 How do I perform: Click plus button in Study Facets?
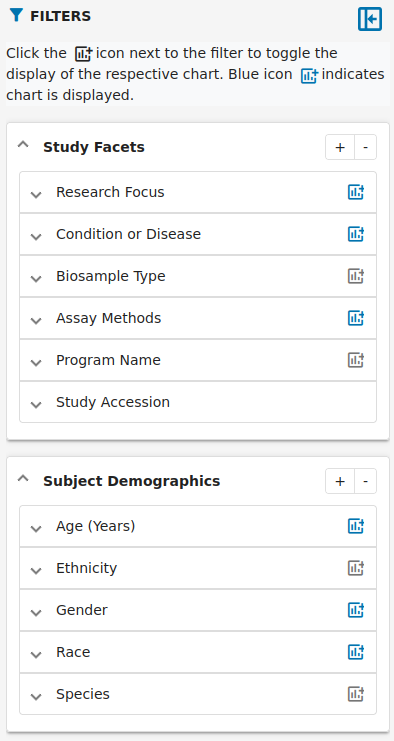click(x=340, y=147)
